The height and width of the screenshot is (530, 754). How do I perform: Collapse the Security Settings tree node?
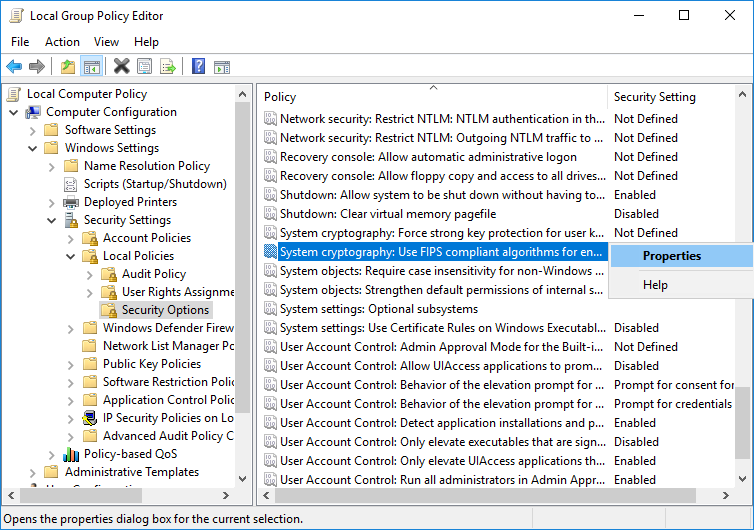coord(51,220)
